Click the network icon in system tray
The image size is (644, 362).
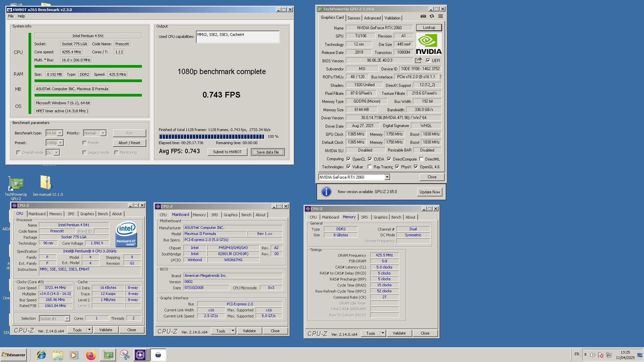[x=609, y=355]
